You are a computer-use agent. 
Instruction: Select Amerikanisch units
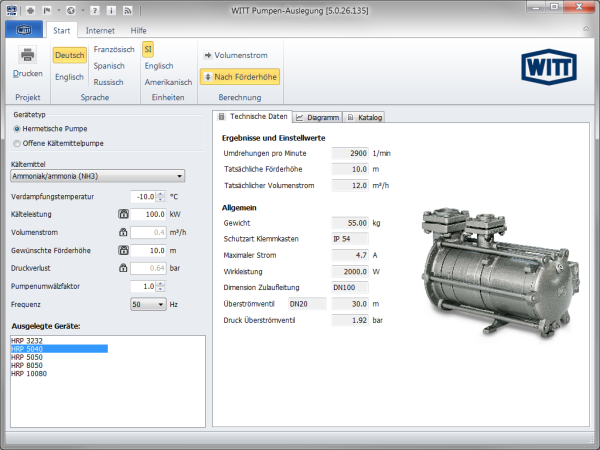pyautogui.click(x=168, y=82)
